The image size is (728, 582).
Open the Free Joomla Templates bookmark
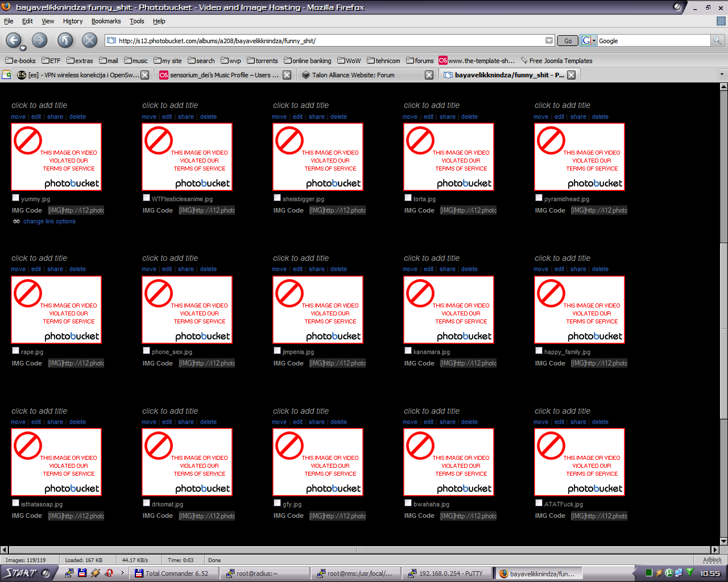click(560, 60)
